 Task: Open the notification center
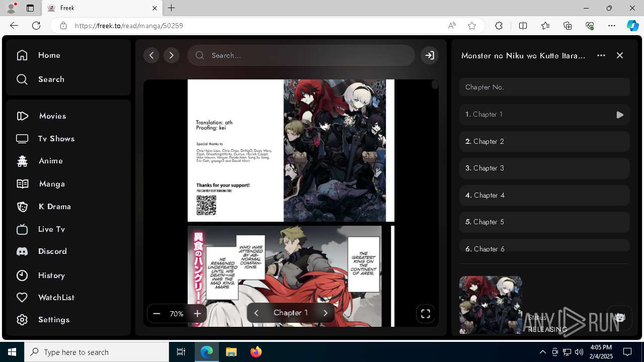point(627,352)
